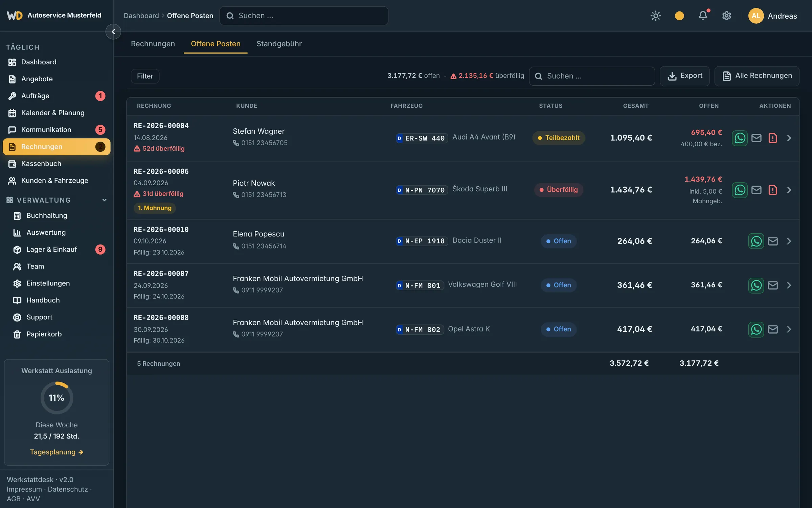Click the yellow status dot in header

click(x=679, y=16)
